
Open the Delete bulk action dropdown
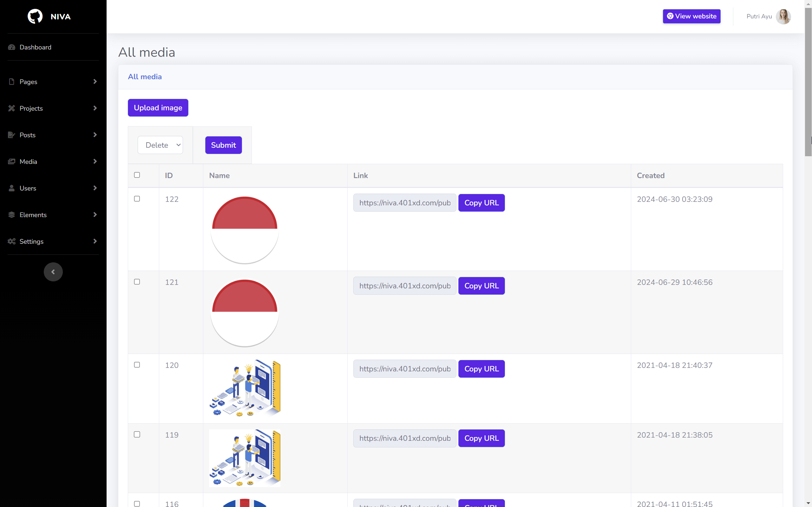point(160,145)
